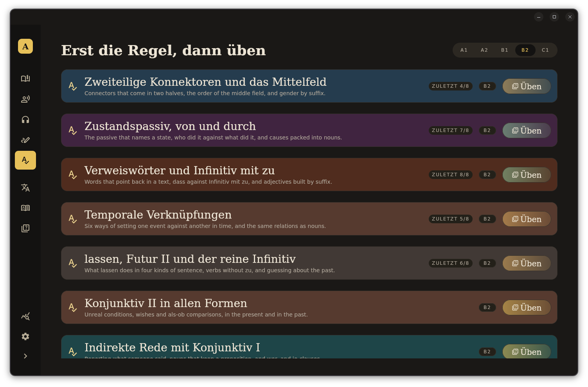Click the "ZULETZT 7/8" badge

click(450, 130)
